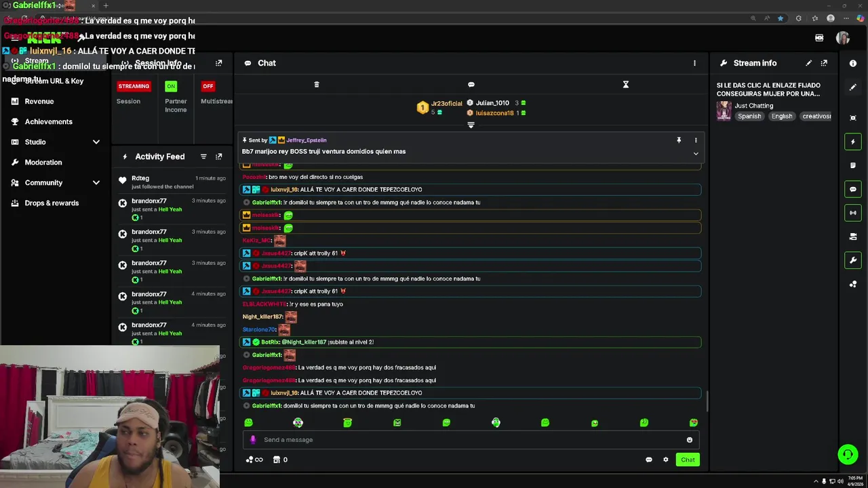Screen dimensions: 868x488
Task: Click the STREAMING session status badge
Action: (134, 86)
